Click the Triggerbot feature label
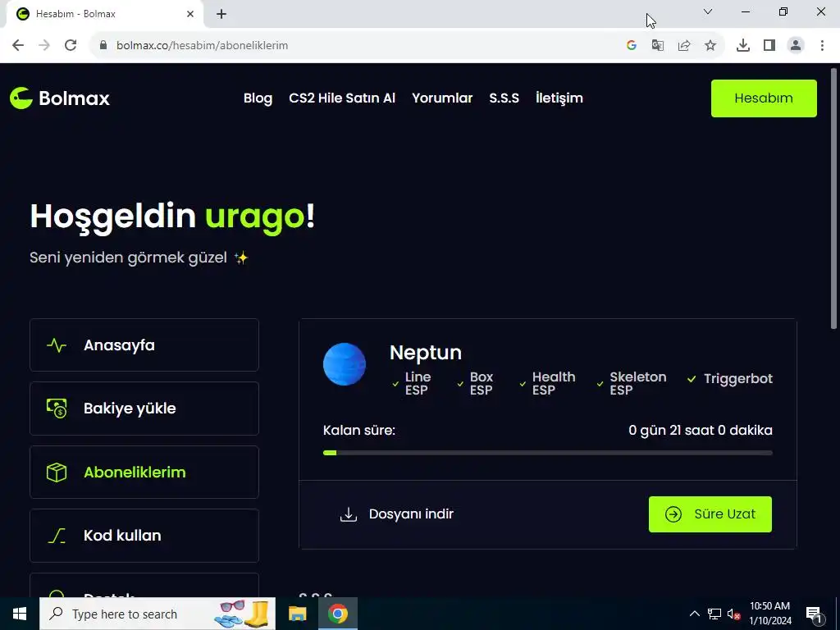The height and width of the screenshot is (630, 840). click(737, 379)
